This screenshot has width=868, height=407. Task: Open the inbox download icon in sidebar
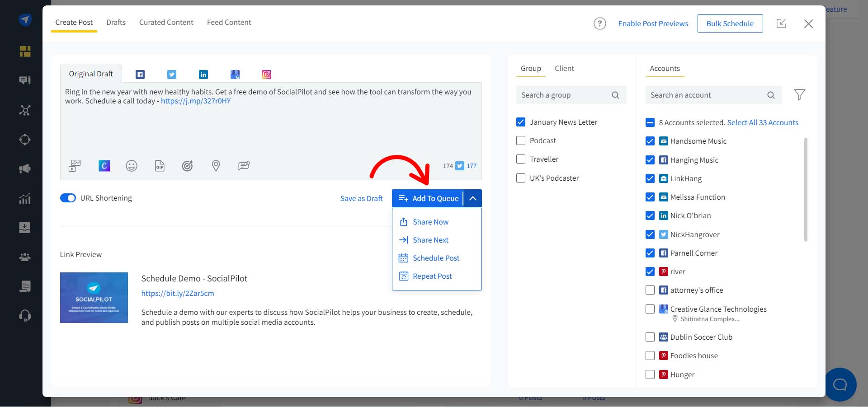25,227
